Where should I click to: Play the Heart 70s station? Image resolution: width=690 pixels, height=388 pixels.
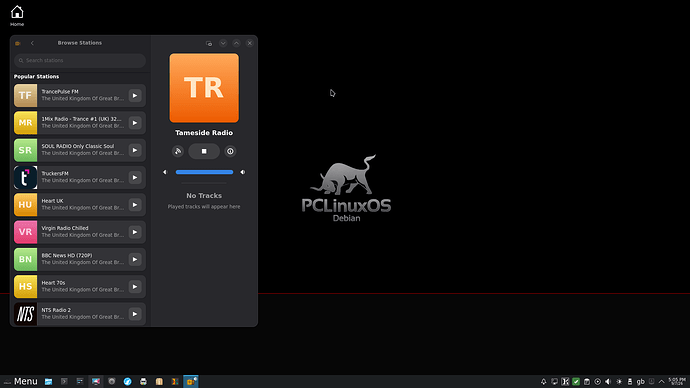pyautogui.click(x=135, y=287)
